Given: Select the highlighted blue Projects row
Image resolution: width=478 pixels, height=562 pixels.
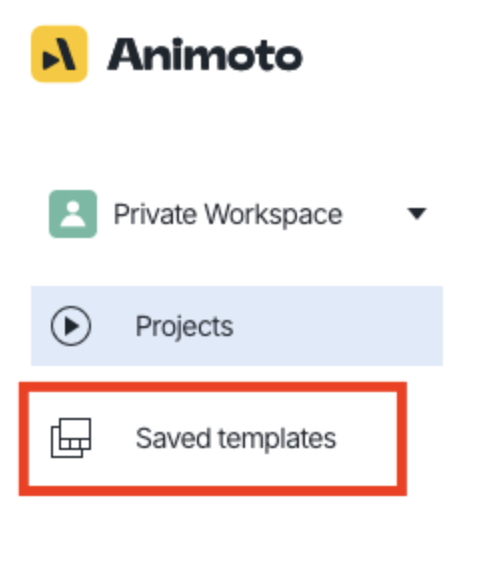Looking at the screenshot, I should (237, 326).
